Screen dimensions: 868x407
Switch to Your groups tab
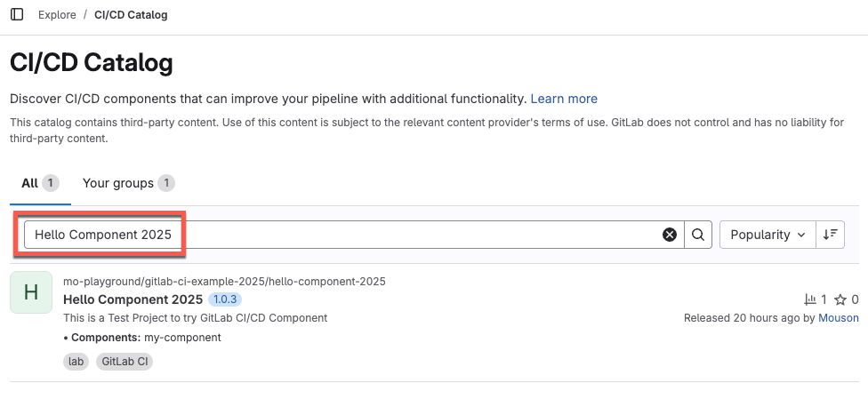[119, 183]
